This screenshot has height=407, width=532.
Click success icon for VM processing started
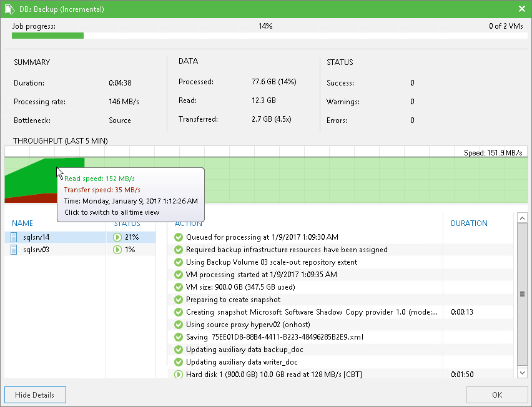click(x=179, y=275)
